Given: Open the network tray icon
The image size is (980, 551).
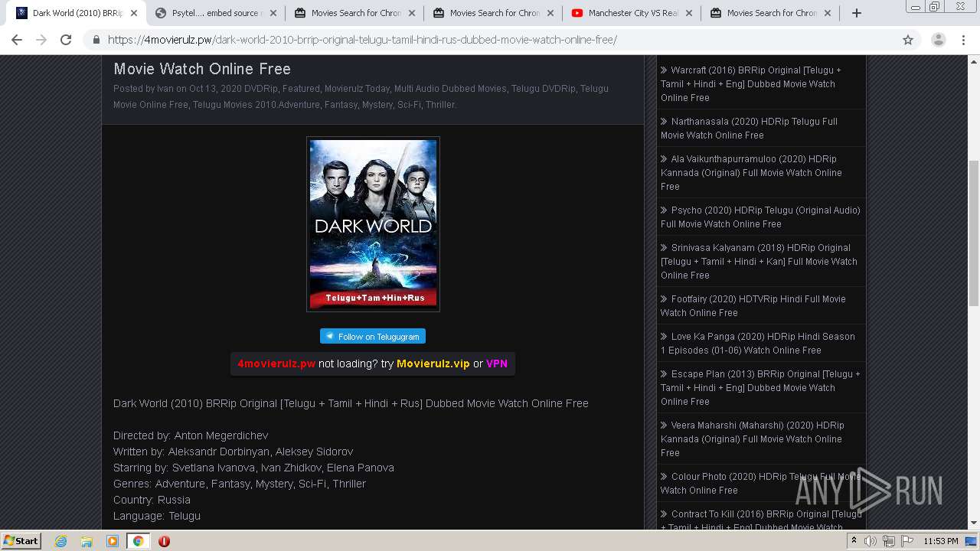Looking at the screenshot, I should coord(889,541).
